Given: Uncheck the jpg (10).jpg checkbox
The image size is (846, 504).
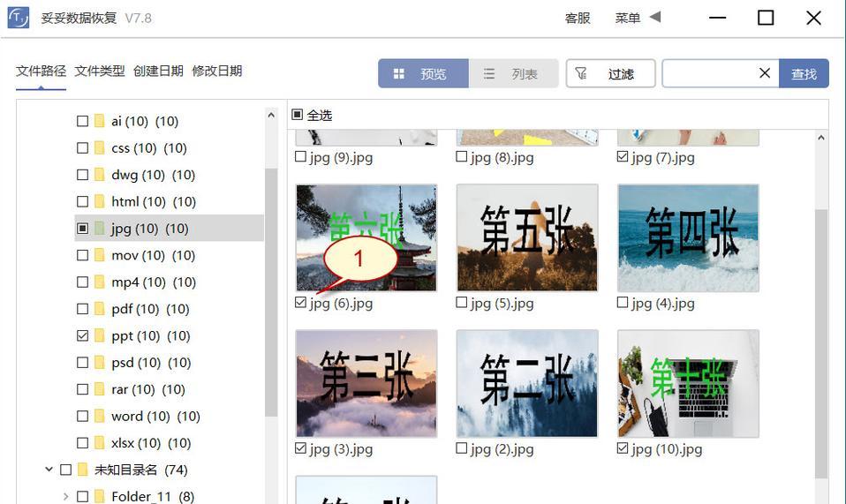Looking at the screenshot, I should tap(623, 448).
